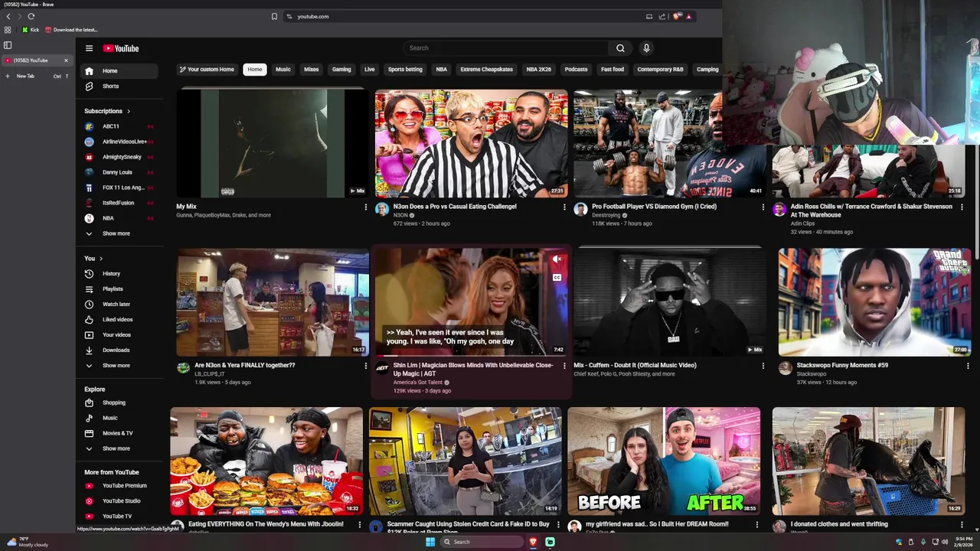Open the Kick bookmark
Viewport: 980px width, 551px height.
coord(31,30)
